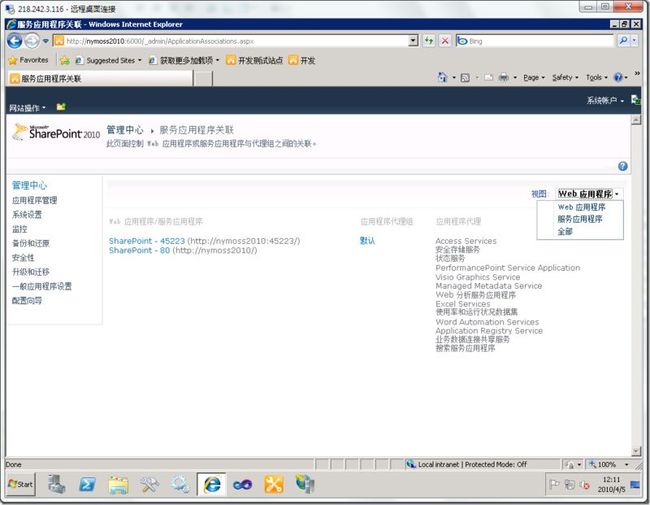Open 升级和迁移 in left navigation
This screenshot has width=650, height=505.
coord(31,272)
